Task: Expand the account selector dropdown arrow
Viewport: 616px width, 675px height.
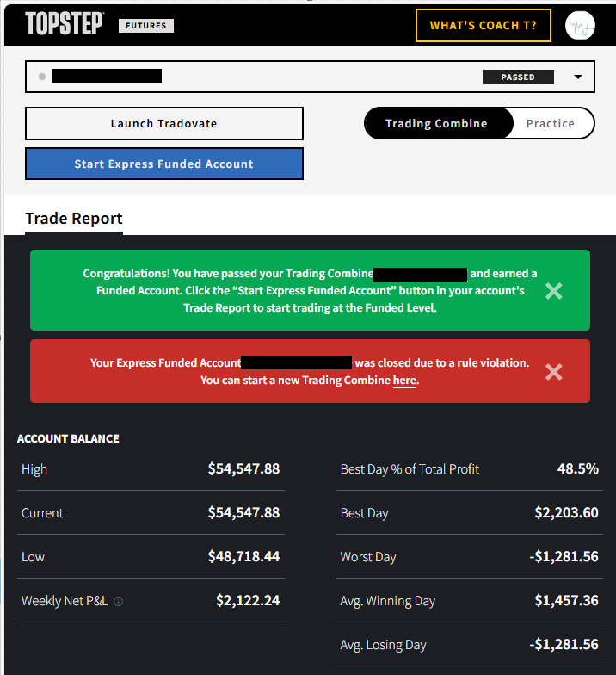Action: point(578,77)
